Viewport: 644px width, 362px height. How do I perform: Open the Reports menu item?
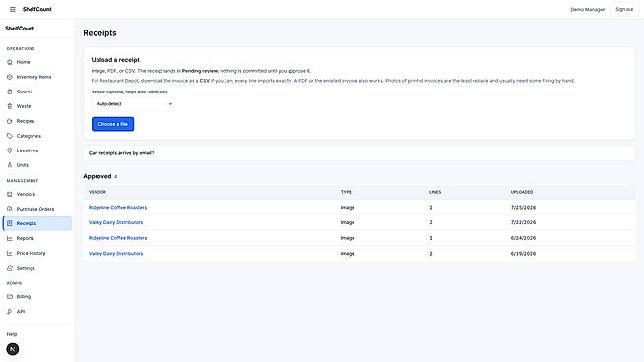(37, 238)
